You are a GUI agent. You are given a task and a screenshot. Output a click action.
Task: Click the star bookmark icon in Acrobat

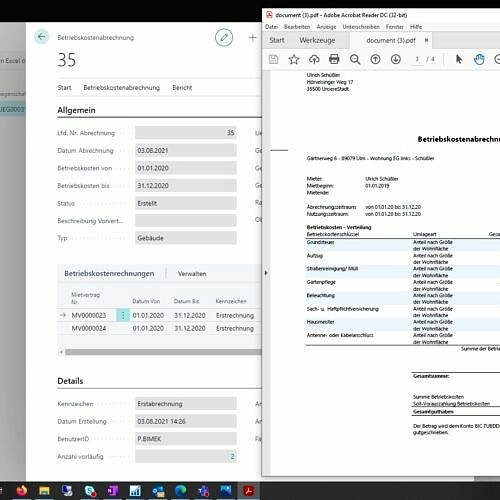pos(294,59)
